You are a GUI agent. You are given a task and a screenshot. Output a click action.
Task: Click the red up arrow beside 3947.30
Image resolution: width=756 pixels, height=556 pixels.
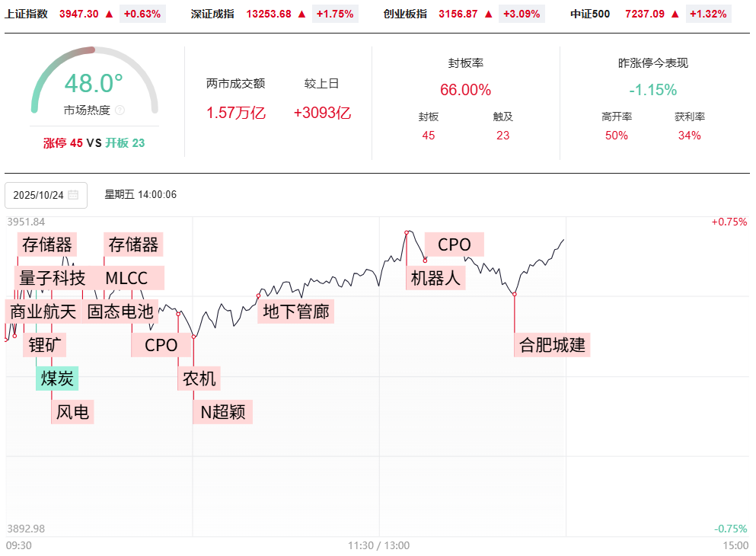pyautogui.click(x=109, y=14)
